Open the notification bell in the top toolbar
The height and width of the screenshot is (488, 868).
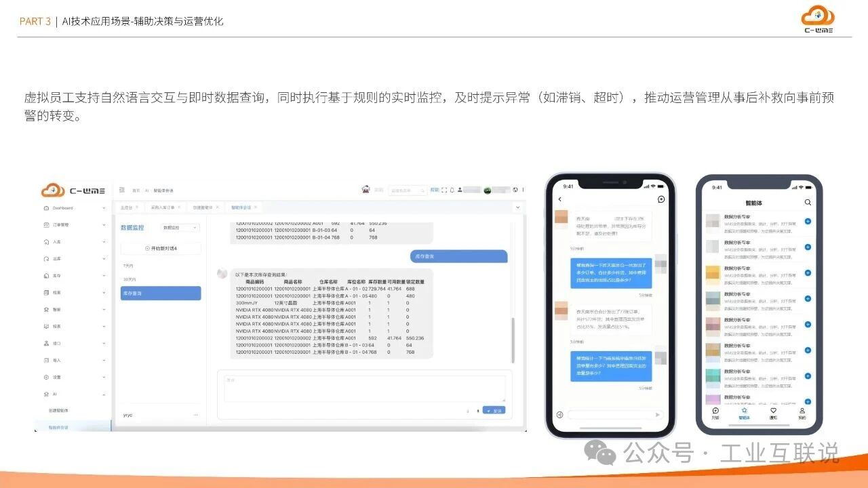[x=452, y=190]
